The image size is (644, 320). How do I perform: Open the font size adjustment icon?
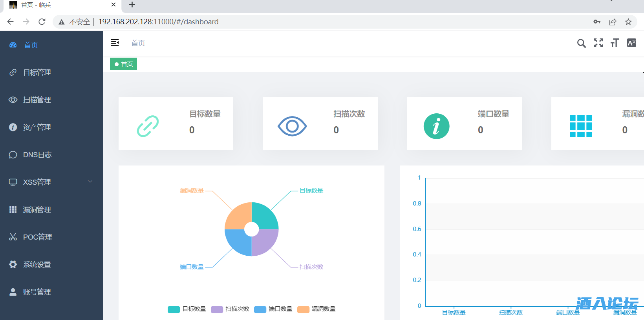(x=615, y=43)
